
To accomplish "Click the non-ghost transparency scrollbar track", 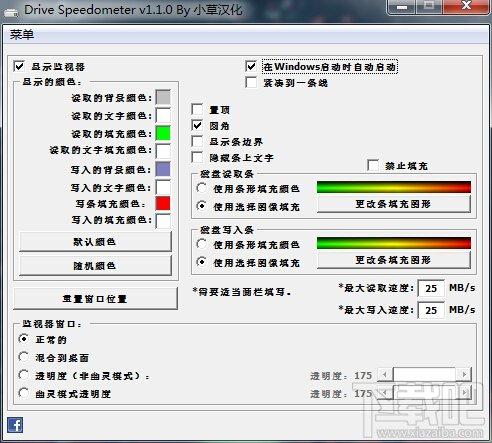I will click(424, 375).
